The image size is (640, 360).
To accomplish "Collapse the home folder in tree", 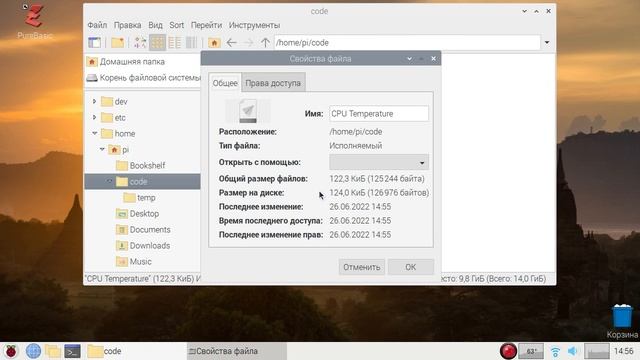I will (94, 133).
